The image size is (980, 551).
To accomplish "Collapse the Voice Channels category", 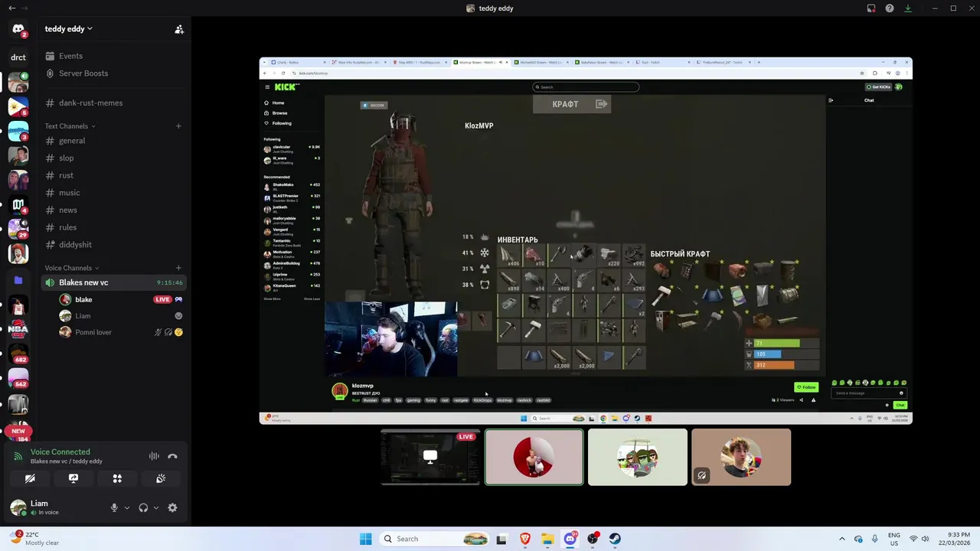I will (72, 268).
